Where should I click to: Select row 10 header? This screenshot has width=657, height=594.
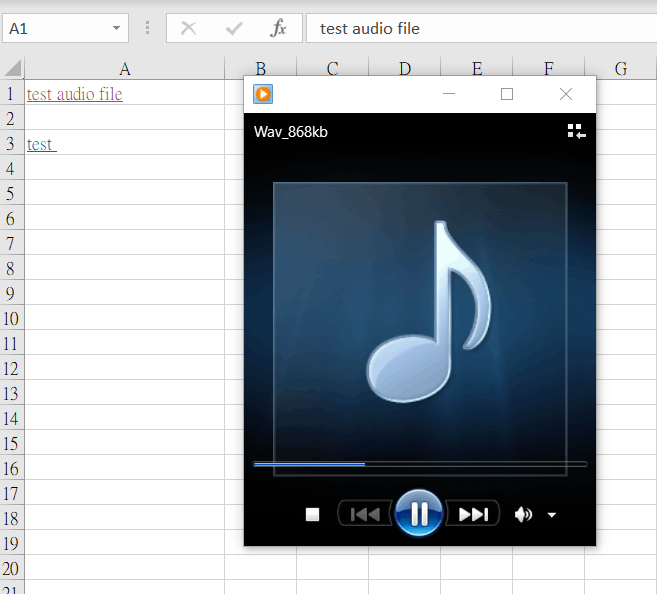click(12, 318)
